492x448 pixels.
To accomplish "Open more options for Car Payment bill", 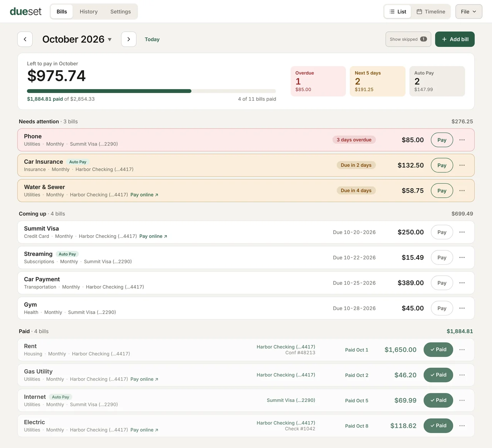I will coord(462,283).
